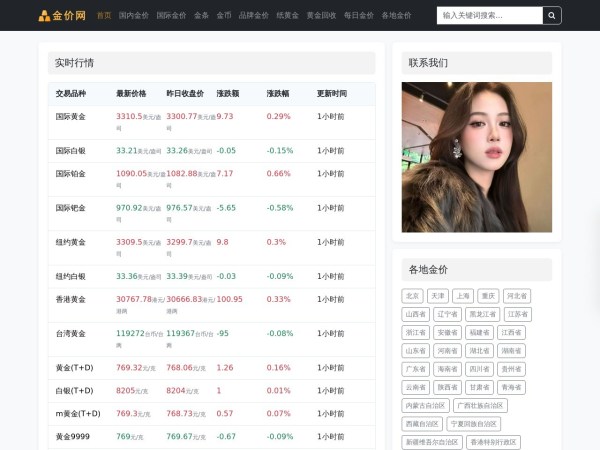Type in the keyword search box
Screen dimensions: 600x450
pos(489,16)
